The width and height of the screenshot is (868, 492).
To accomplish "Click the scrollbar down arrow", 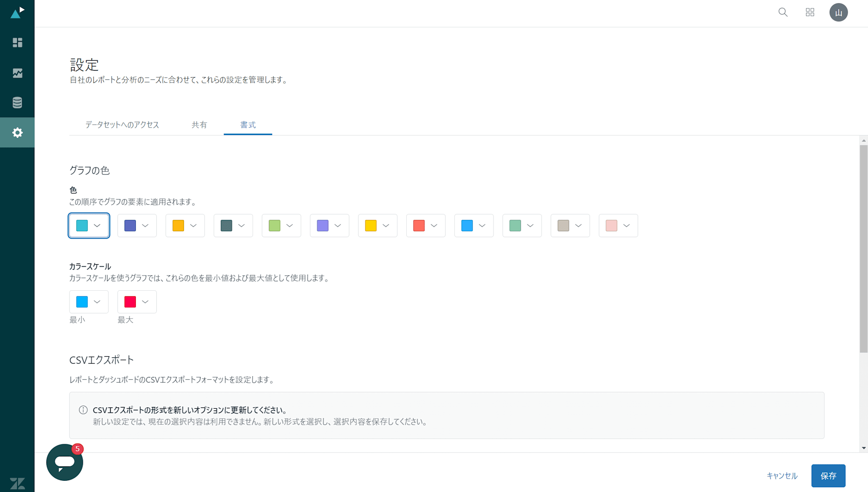I will (864, 448).
